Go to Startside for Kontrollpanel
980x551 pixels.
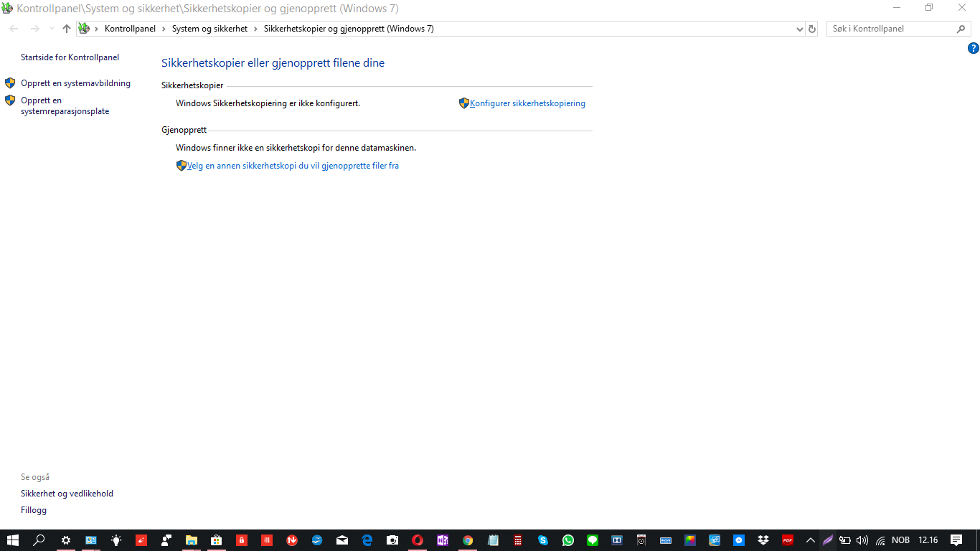click(70, 57)
